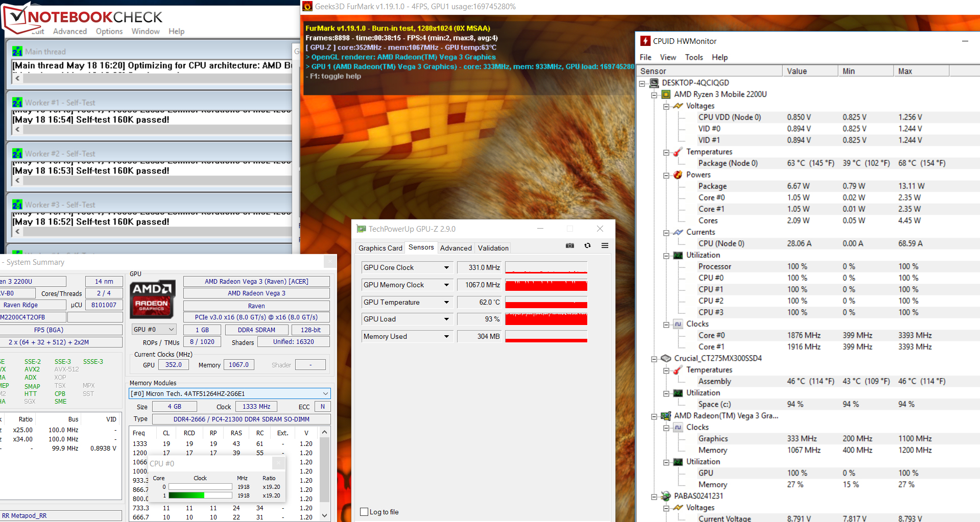Screen dimensions: 980x522
Task: Open the GPU Load sensor dropdown
Action: point(446,319)
